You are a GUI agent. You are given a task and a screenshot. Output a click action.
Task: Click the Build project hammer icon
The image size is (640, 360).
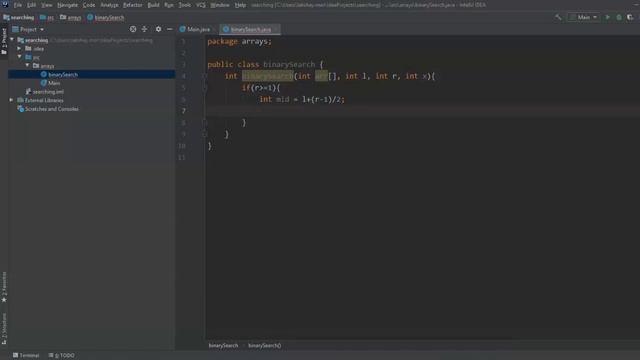click(x=558, y=17)
